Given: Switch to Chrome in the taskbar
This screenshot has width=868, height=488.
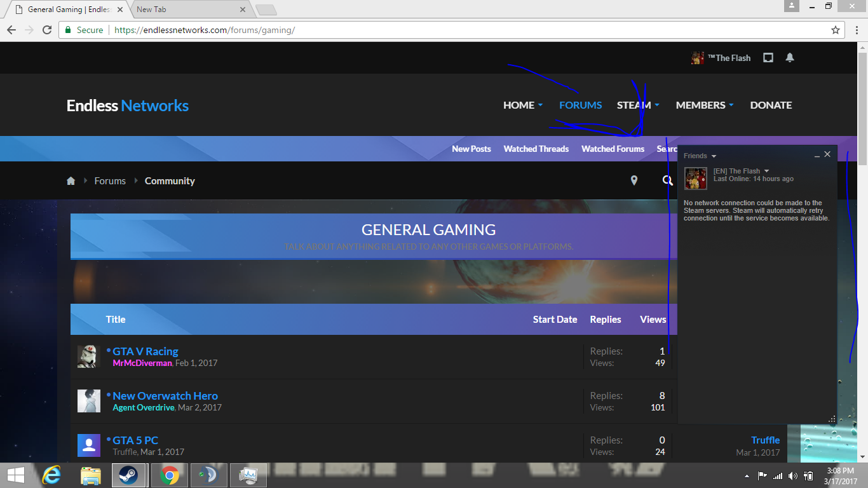Looking at the screenshot, I should tap(169, 475).
